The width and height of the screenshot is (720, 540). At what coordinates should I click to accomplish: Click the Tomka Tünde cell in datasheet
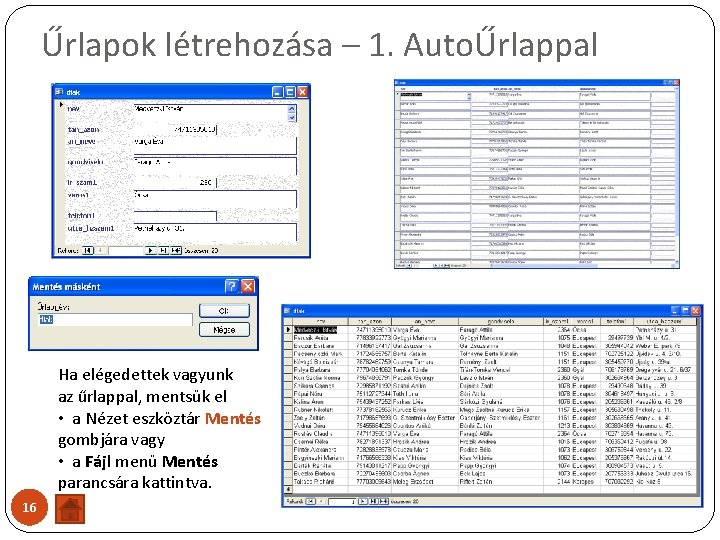(x=425, y=370)
